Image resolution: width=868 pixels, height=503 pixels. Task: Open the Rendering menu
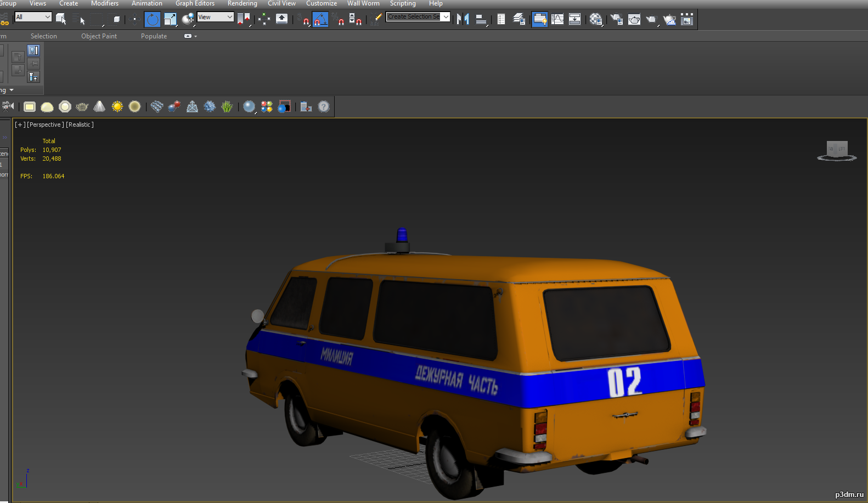242,3
